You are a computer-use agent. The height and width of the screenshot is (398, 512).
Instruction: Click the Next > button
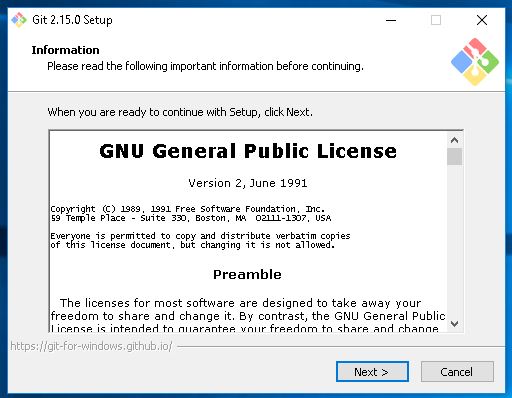coord(372,372)
